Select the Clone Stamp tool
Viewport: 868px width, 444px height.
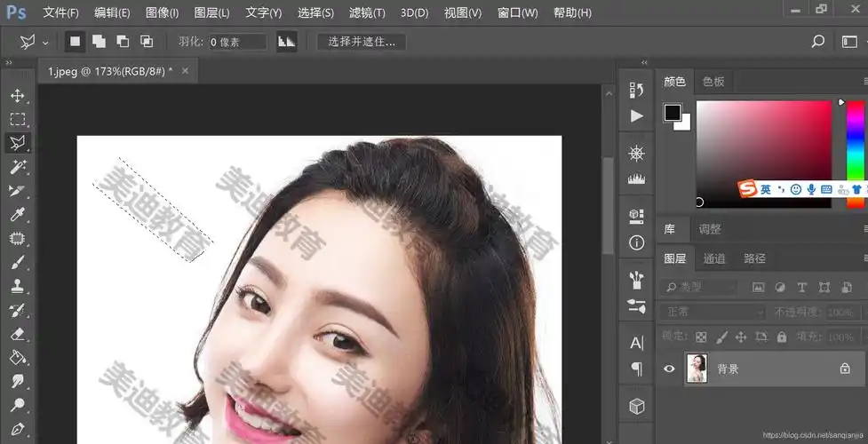(17, 286)
